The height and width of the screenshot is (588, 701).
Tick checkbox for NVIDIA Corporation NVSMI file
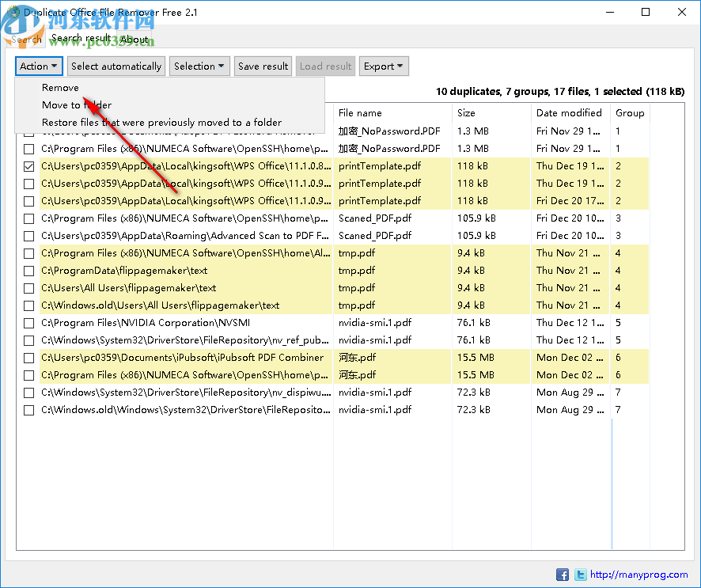tap(28, 323)
